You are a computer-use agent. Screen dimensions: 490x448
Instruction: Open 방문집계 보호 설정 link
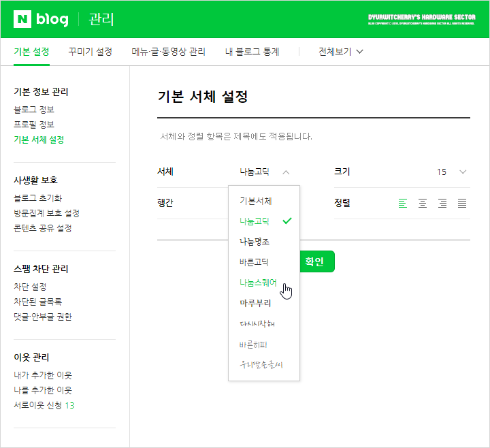click(x=46, y=213)
